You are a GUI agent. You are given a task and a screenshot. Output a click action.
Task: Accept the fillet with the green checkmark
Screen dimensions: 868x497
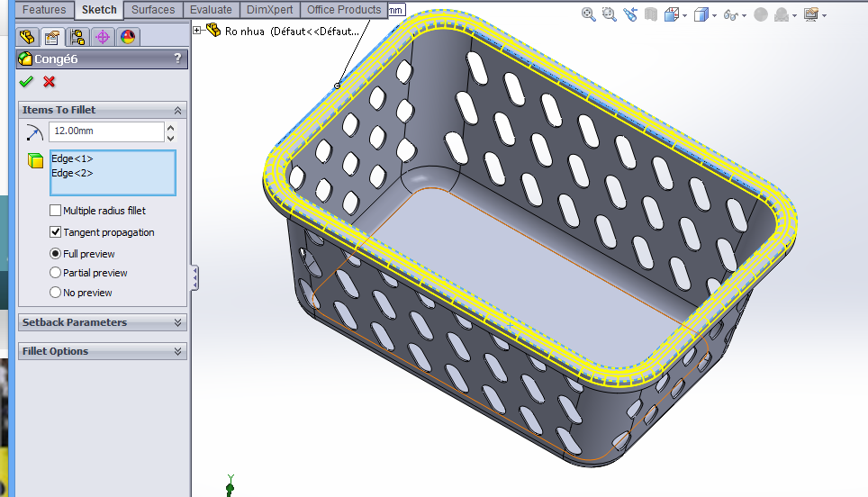tap(26, 82)
